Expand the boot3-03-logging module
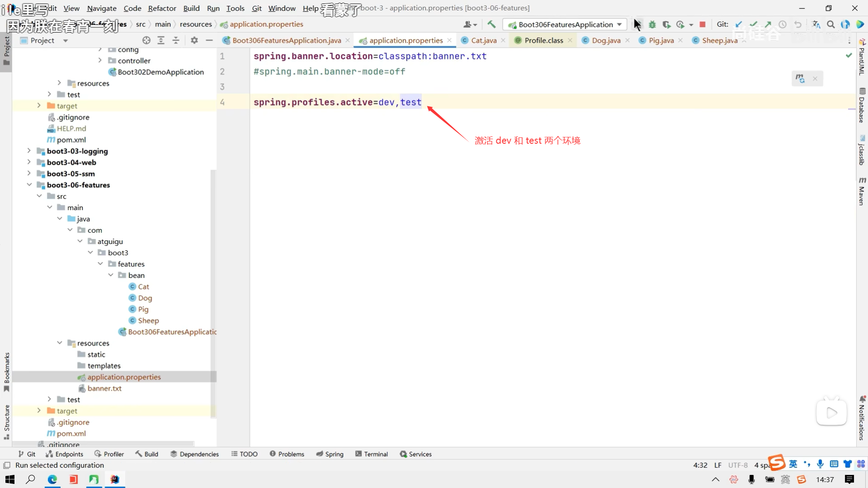Screen dimensions: 868x488 [29, 151]
